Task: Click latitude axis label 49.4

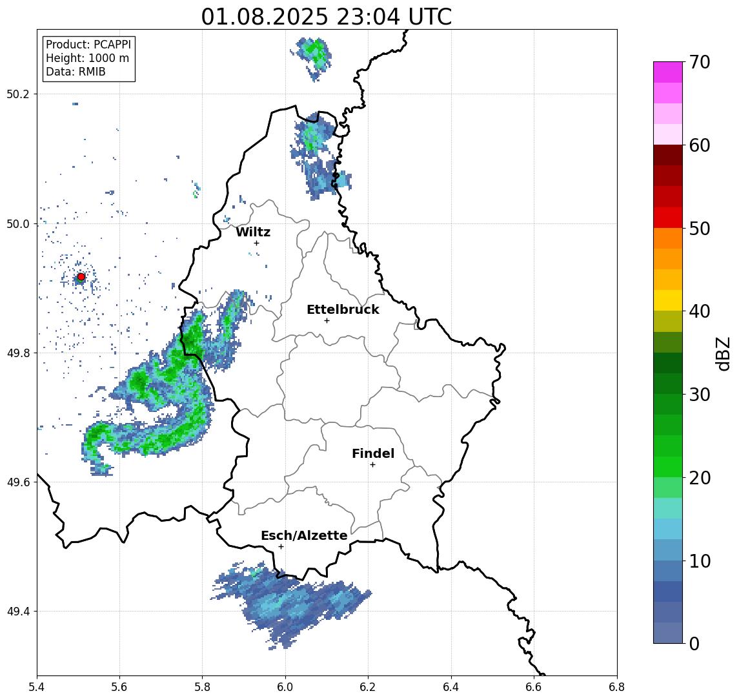Action: click(18, 612)
